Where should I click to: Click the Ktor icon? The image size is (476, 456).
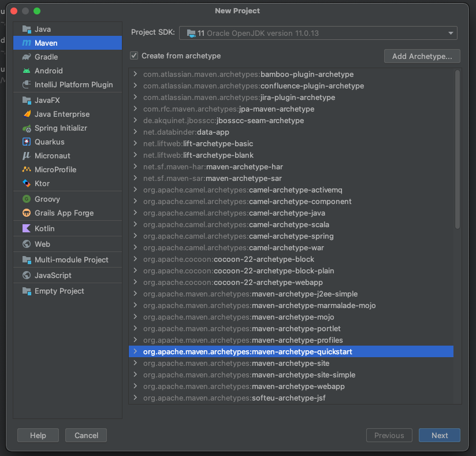click(27, 183)
